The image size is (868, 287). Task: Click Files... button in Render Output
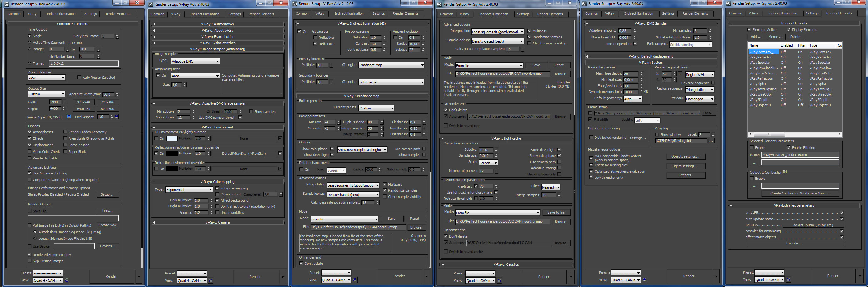click(x=108, y=210)
